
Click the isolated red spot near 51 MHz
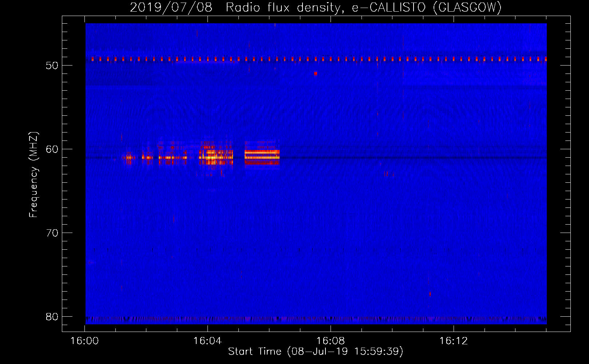point(316,73)
